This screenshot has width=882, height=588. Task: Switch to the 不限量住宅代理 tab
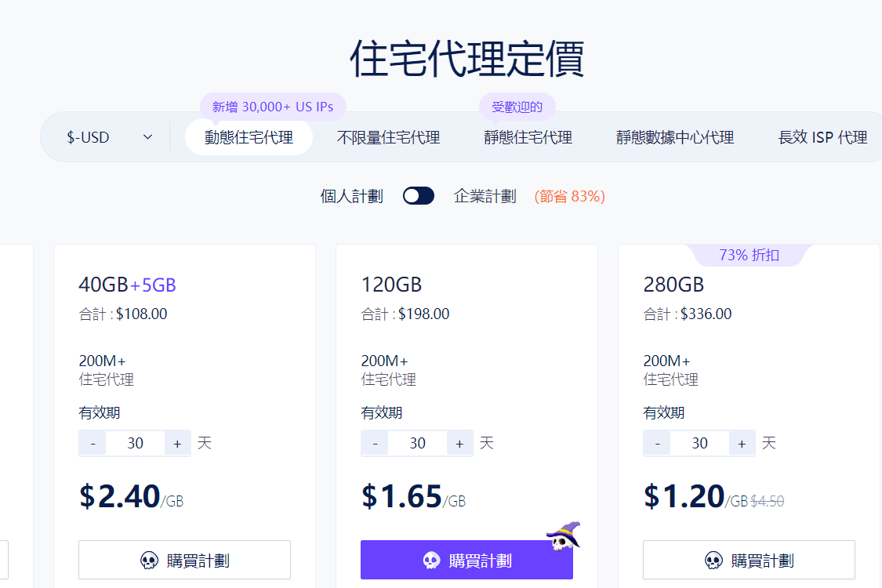coord(387,136)
